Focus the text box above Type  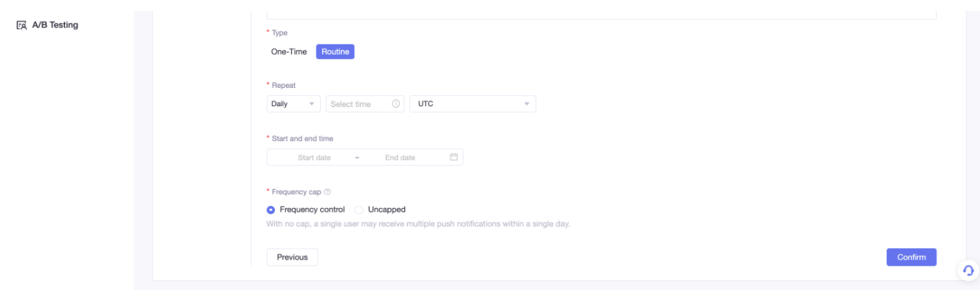point(602,13)
